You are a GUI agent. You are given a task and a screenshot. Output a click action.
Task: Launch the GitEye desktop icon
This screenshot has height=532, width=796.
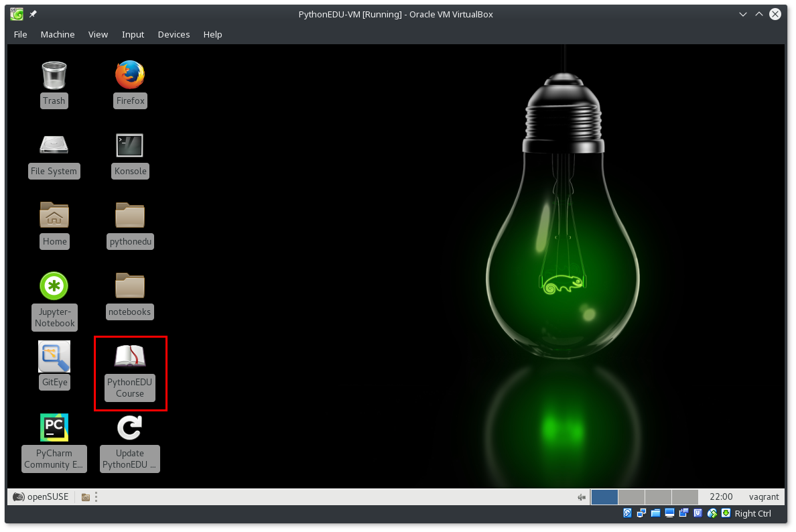pyautogui.click(x=54, y=356)
